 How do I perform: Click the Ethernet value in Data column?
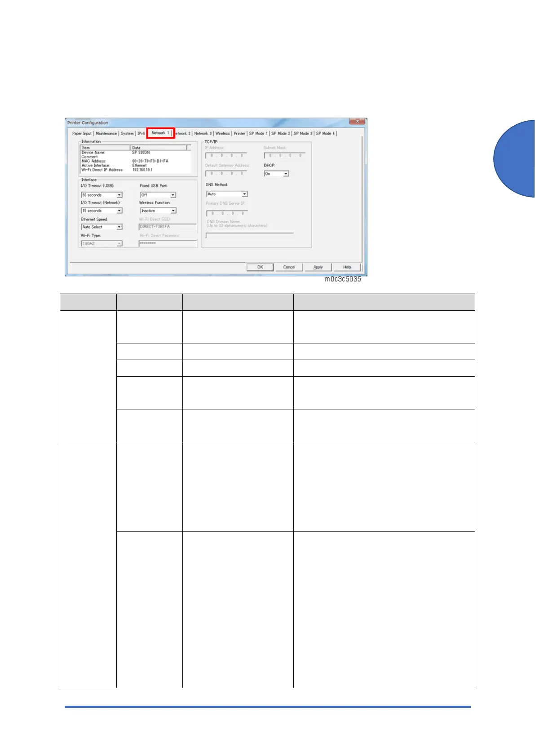point(139,165)
